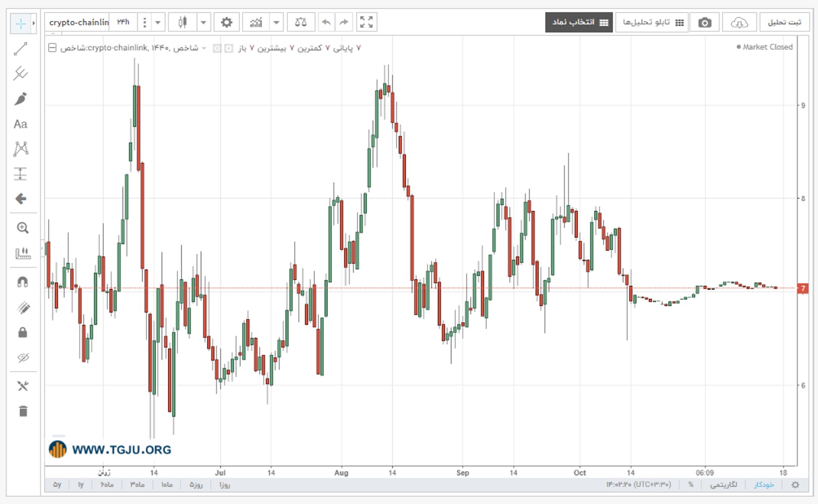Select the crosshair cursor tool
Screen dimensions: 818x504
(21, 23)
